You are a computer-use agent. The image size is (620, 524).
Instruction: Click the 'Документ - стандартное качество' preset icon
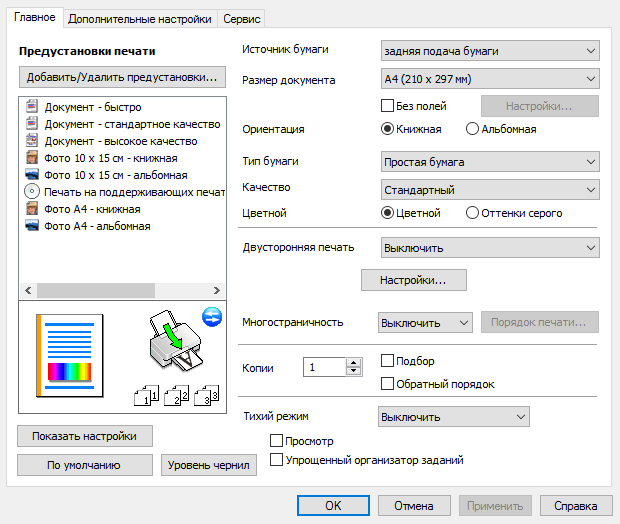point(32,123)
